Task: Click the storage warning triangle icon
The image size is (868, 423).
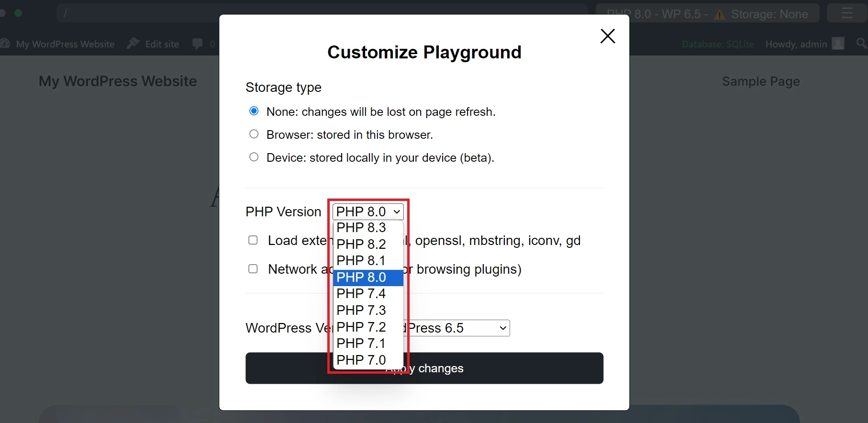Action: coord(719,15)
